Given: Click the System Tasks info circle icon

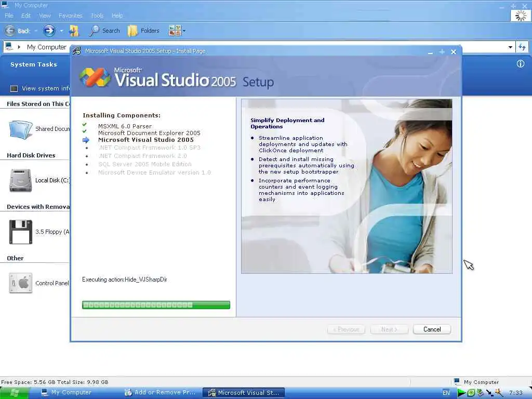Looking at the screenshot, I should click(x=521, y=64).
